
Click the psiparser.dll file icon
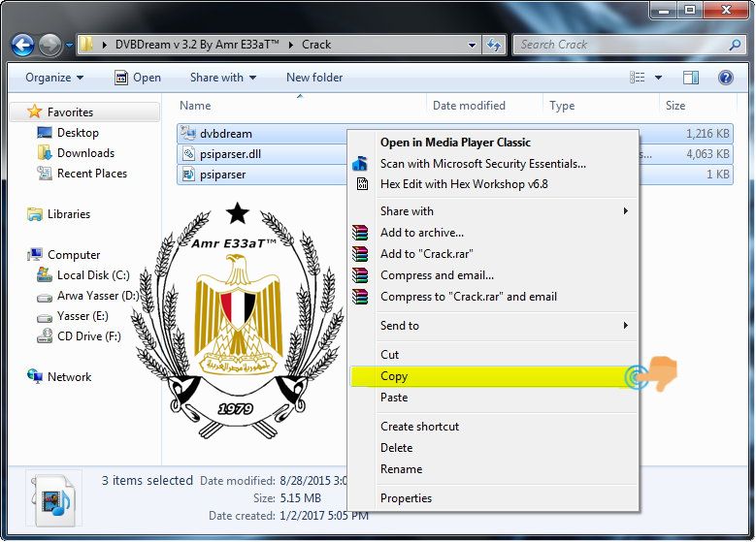click(x=187, y=154)
